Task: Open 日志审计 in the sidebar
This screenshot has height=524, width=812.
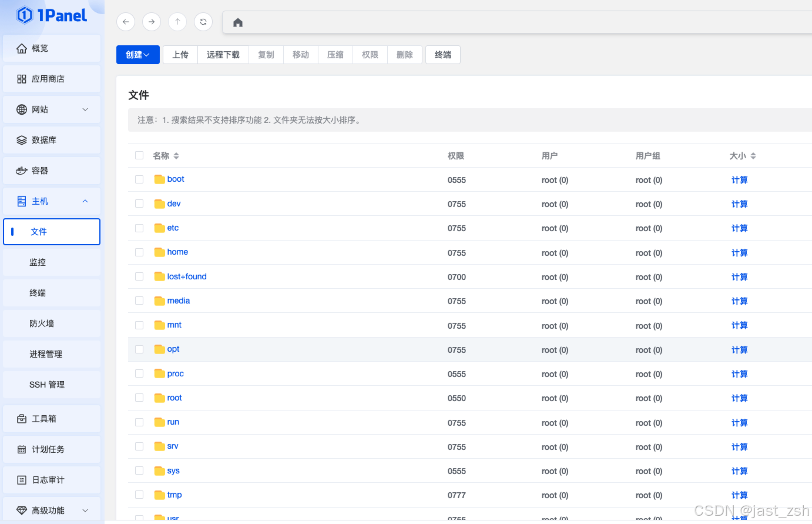Action: coord(52,480)
